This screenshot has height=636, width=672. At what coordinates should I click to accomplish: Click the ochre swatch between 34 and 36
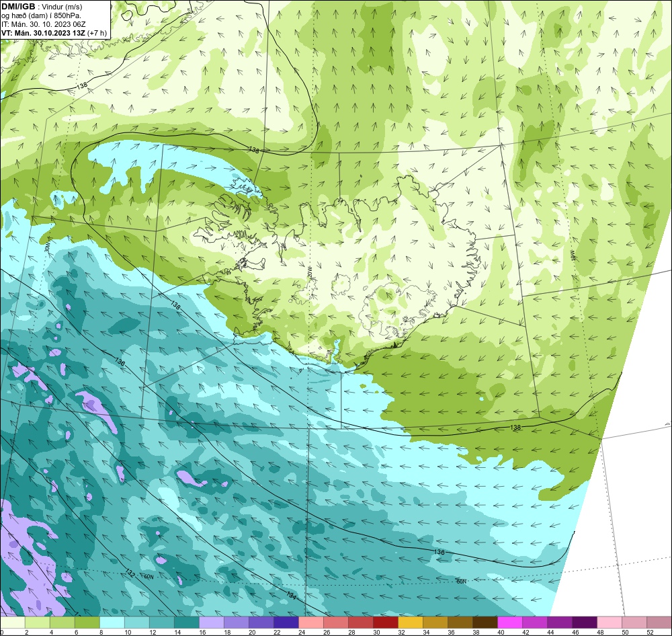point(435,621)
